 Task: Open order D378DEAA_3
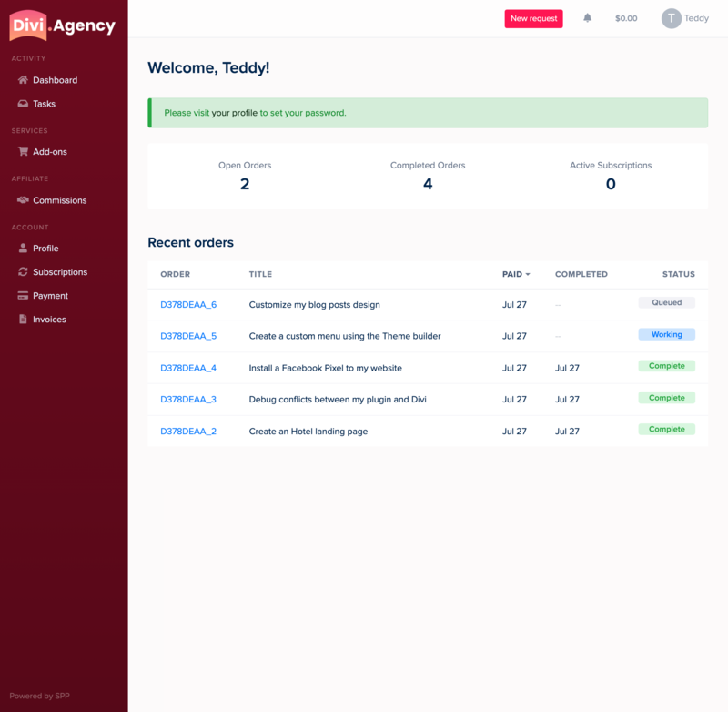coord(188,400)
